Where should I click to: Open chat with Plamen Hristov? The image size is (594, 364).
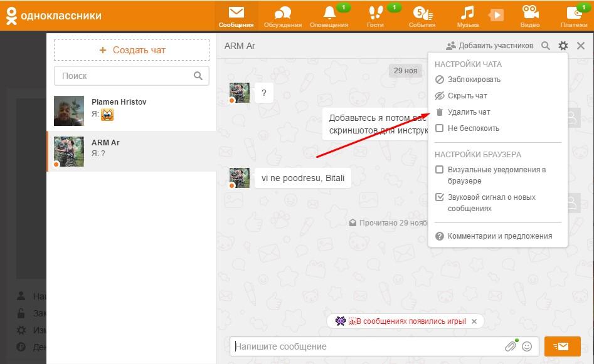132,111
